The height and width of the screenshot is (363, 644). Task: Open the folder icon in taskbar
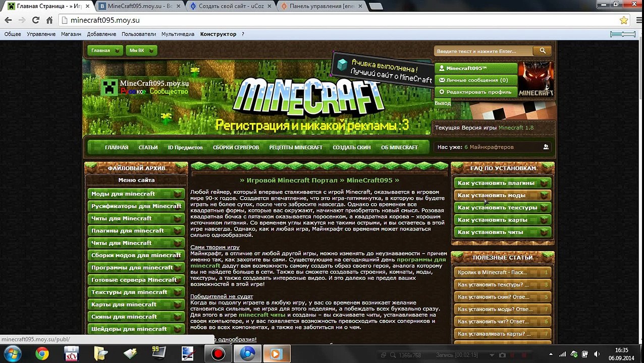[x=100, y=354]
